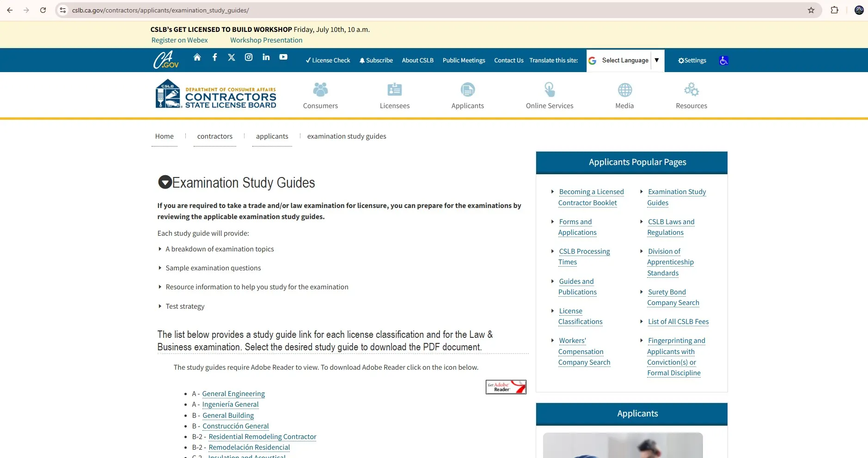Open CSLB X (Twitter) icon
The width and height of the screenshot is (868, 458).
coord(232,57)
